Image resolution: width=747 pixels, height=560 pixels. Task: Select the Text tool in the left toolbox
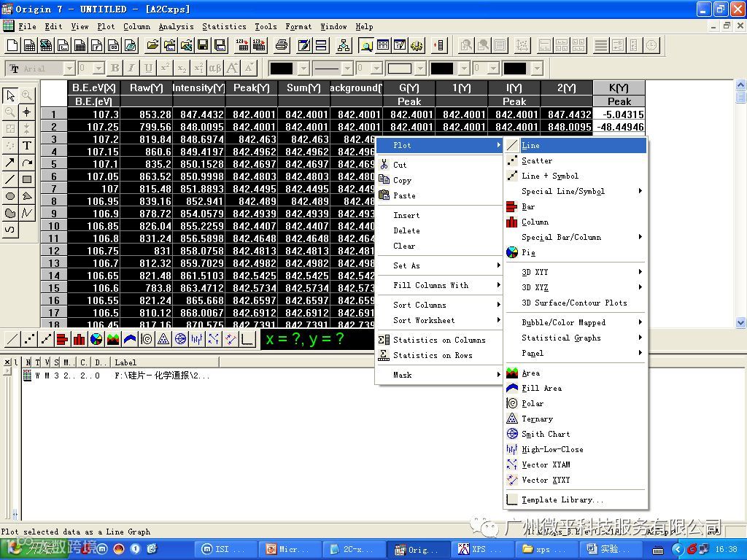(x=27, y=146)
